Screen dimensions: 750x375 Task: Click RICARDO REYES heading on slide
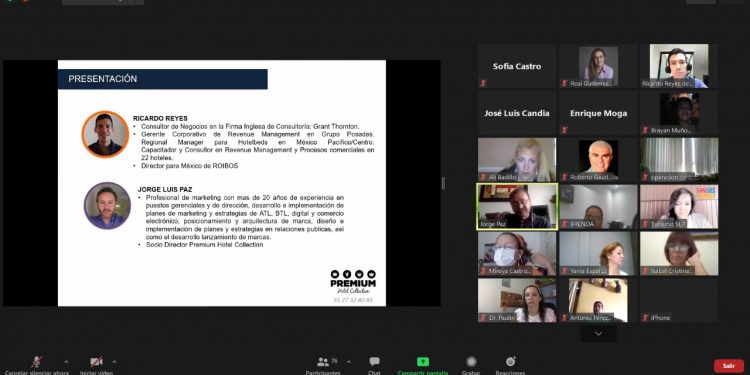(160, 119)
